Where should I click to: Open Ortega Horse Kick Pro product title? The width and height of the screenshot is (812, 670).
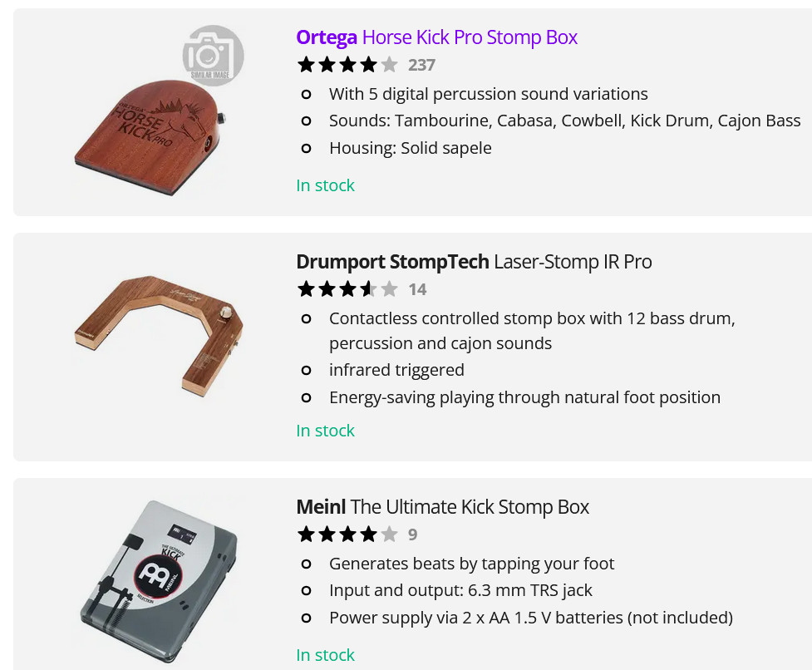click(x=436, y=37)
